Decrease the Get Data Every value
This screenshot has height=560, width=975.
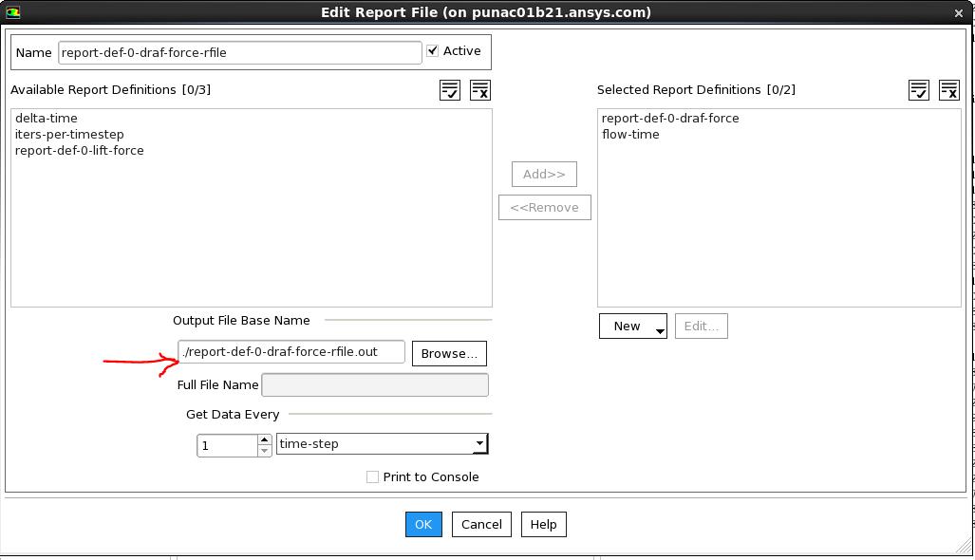pos(264,451)
